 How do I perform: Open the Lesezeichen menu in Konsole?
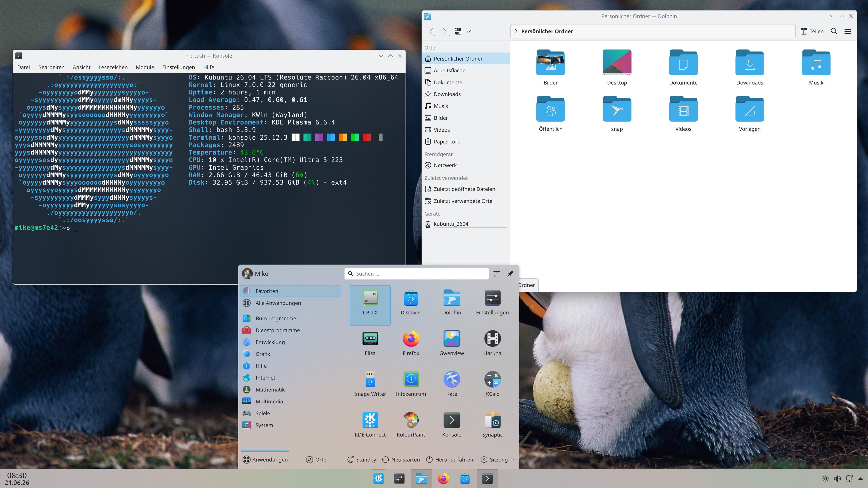click(x=113, y=67)
